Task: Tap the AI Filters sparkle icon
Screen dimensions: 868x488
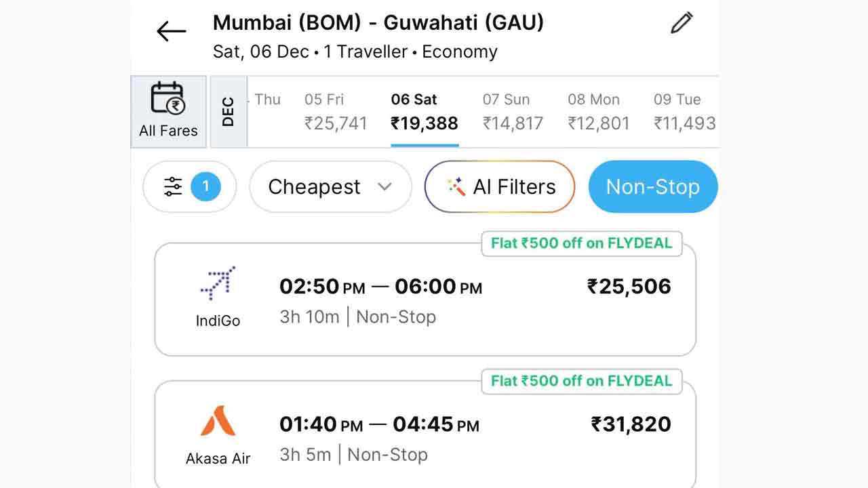Action: tap(456, 186)
